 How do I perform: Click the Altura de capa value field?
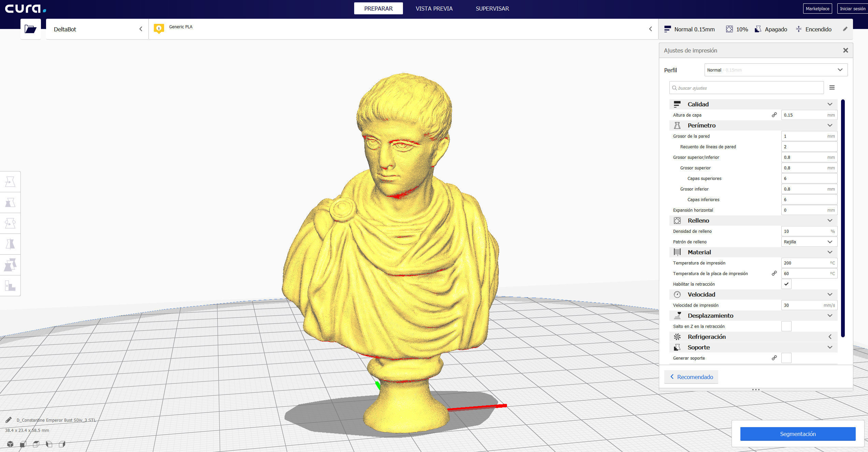pyautogui.click(x=809, y=115)
